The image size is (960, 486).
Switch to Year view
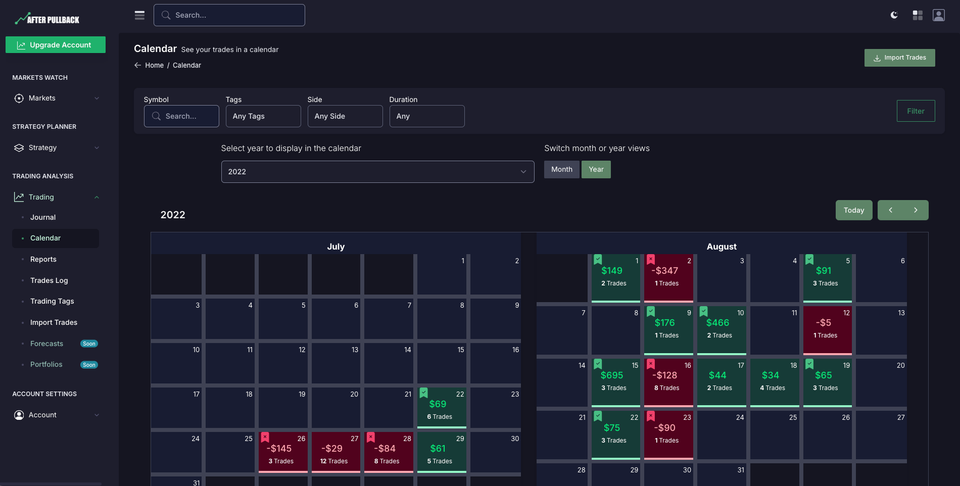pos(596,170)
